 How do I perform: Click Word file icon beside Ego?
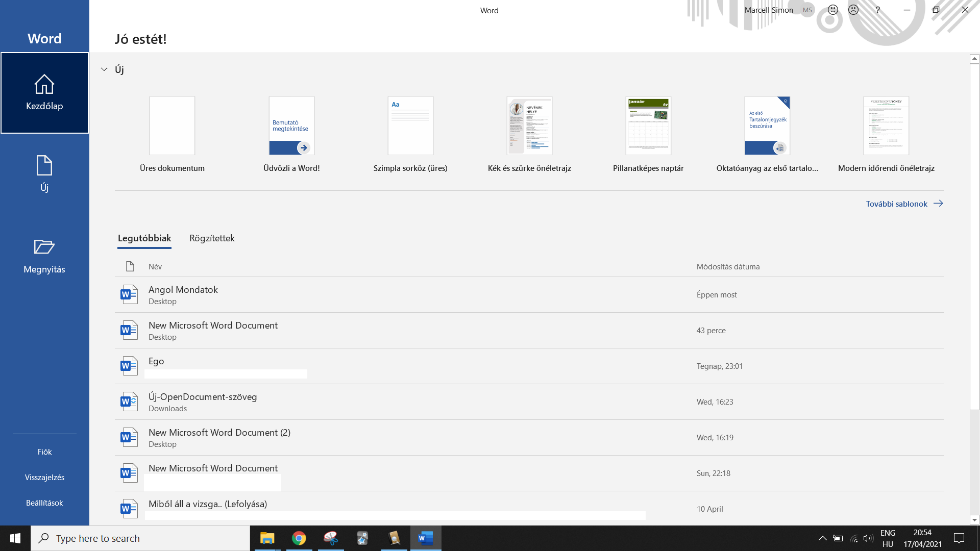point(129,366)
